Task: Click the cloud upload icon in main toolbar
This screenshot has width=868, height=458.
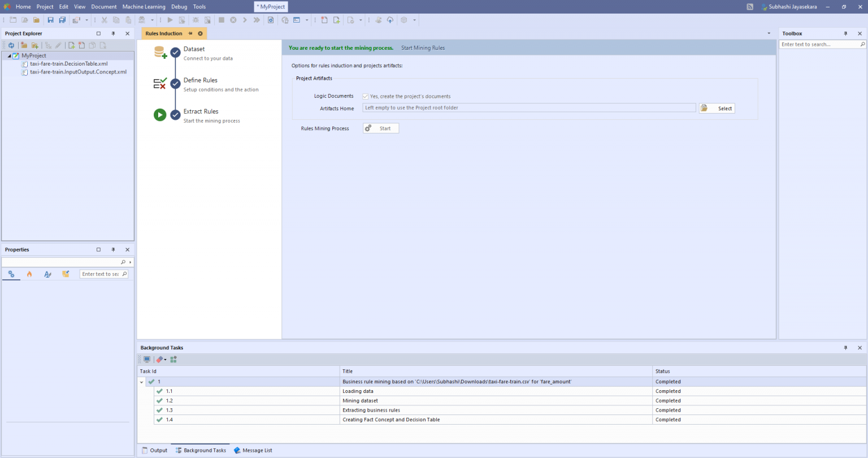Action: 390,20
